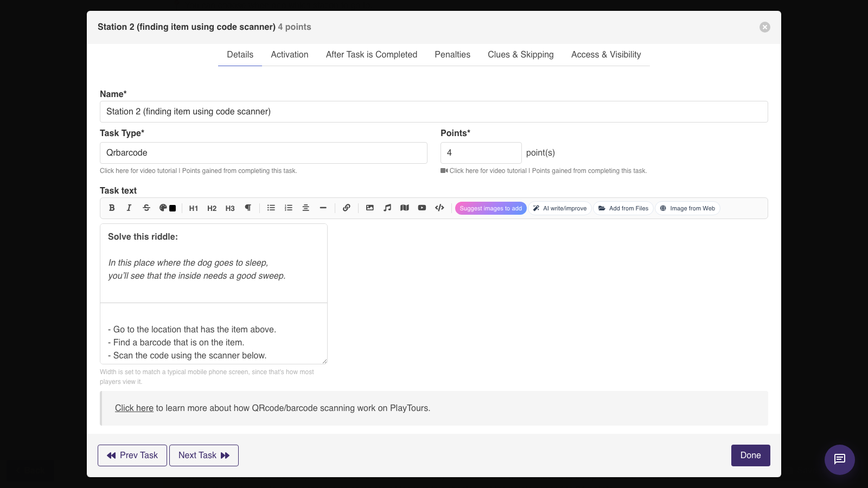Open the Task Type Qrbarcode dropdown
This screenshot has height=488, width=868.
tap(264, 153)
